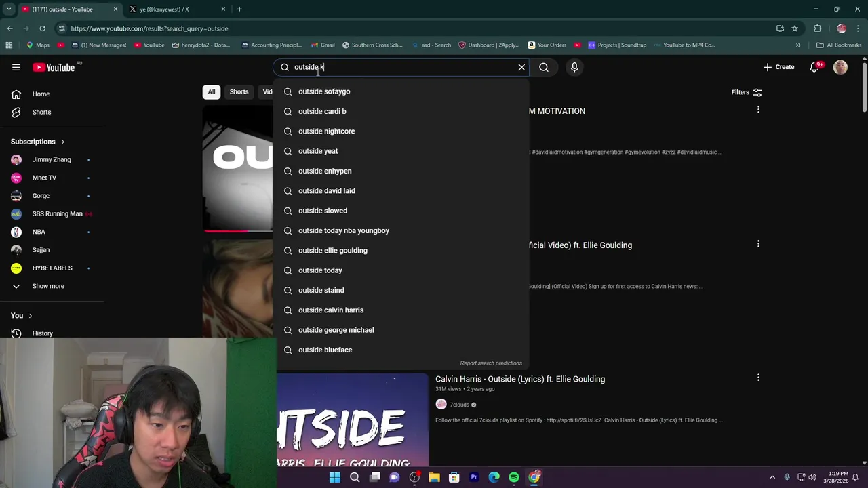This screenshot has width=868, height=488.
Task: Choose suggestion outside today nba youngboy
Action: click(401, 230)
